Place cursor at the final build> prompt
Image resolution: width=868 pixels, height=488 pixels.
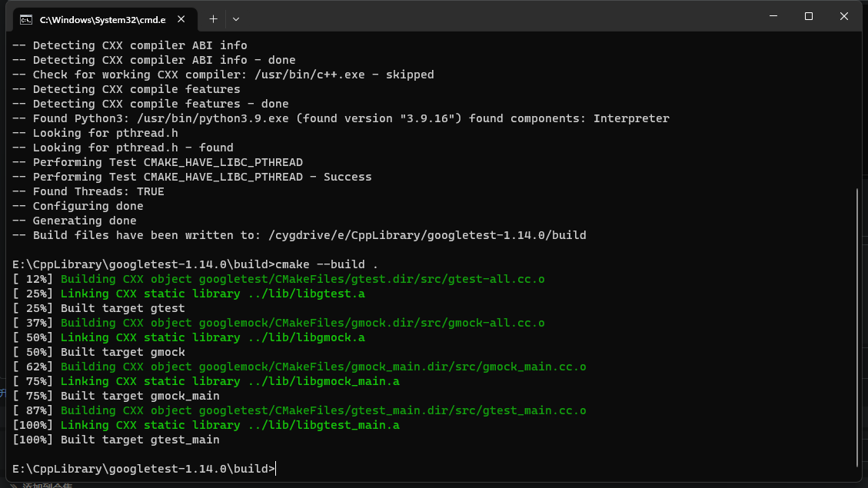[x=275, y=469]
